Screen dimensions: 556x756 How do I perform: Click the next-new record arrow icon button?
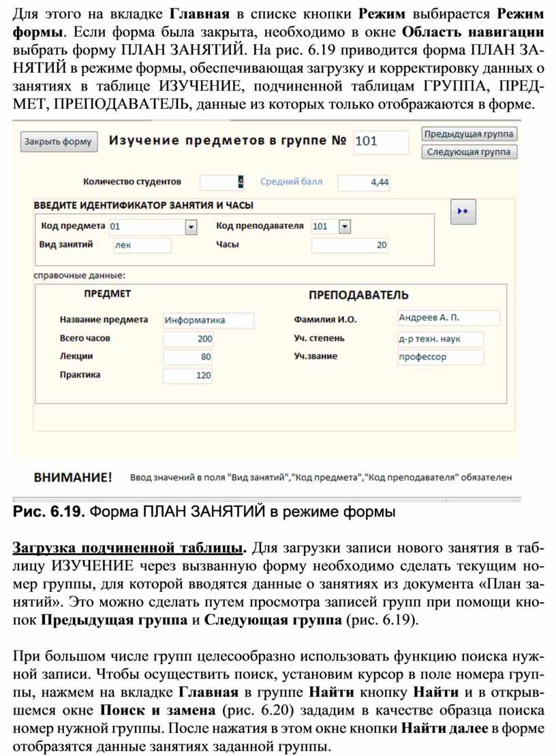point(463,212)
